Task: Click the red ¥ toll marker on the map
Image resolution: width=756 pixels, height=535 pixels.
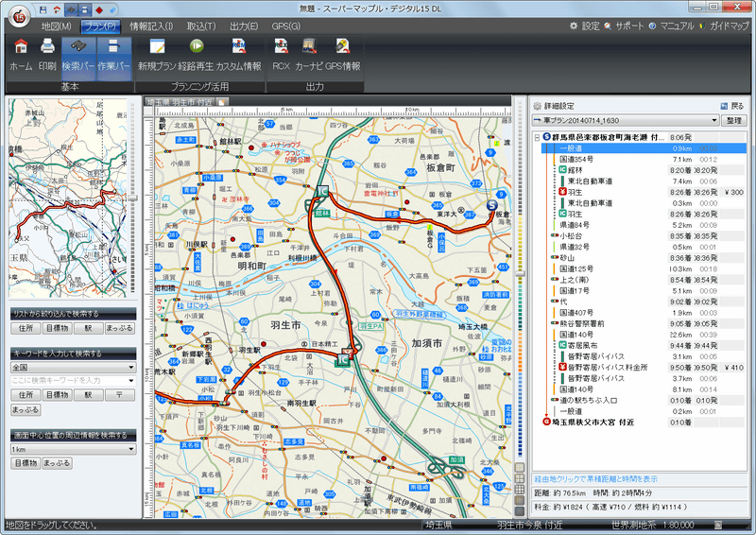Action: coord(347,353)
